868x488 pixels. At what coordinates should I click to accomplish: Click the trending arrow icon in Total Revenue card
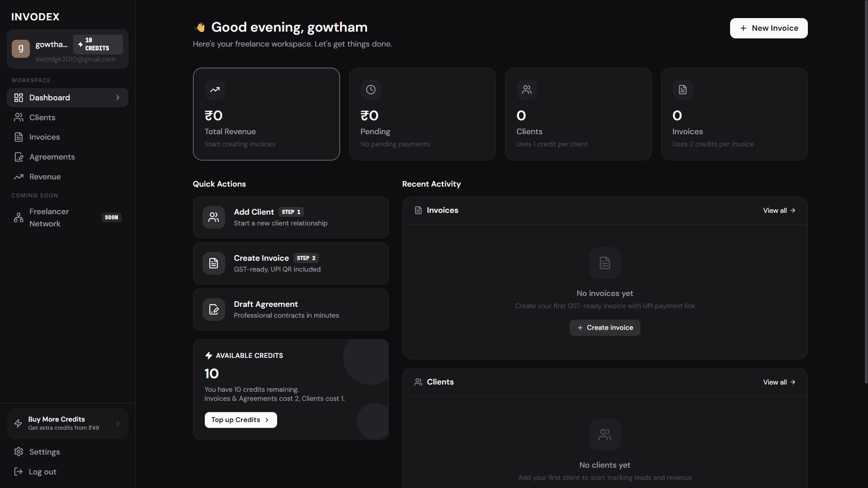point(215,89)
